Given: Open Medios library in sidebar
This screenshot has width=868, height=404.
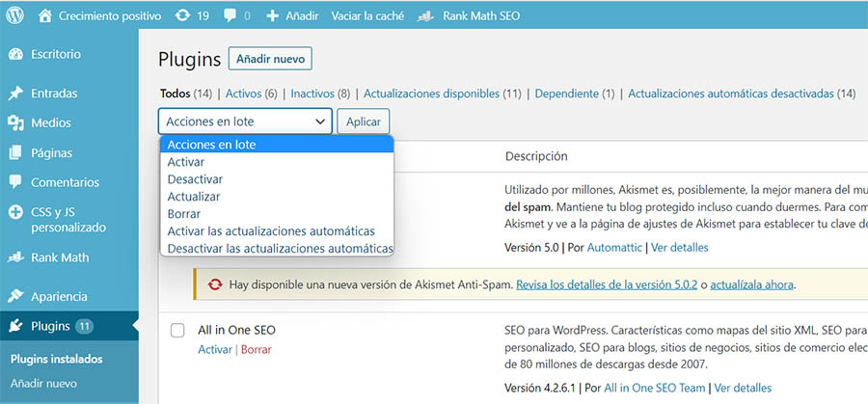Looking at the screenshot, I should point(50,122).
